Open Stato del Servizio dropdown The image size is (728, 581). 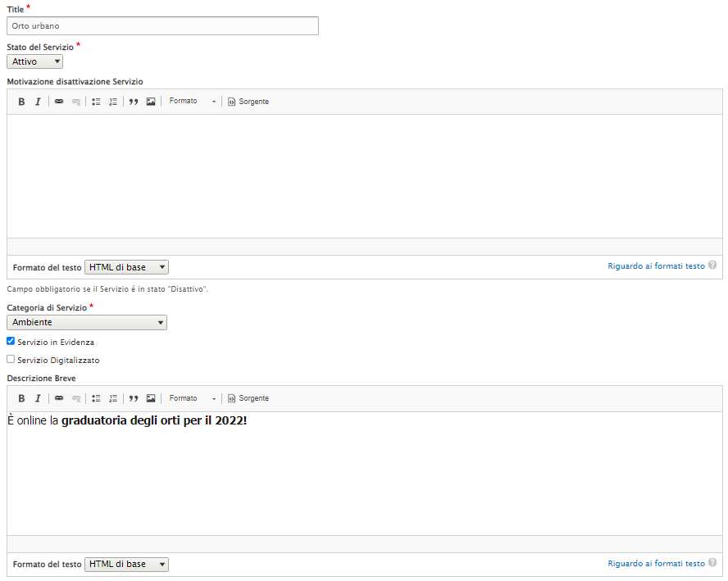pyautogui.click(x=35, y=61)
